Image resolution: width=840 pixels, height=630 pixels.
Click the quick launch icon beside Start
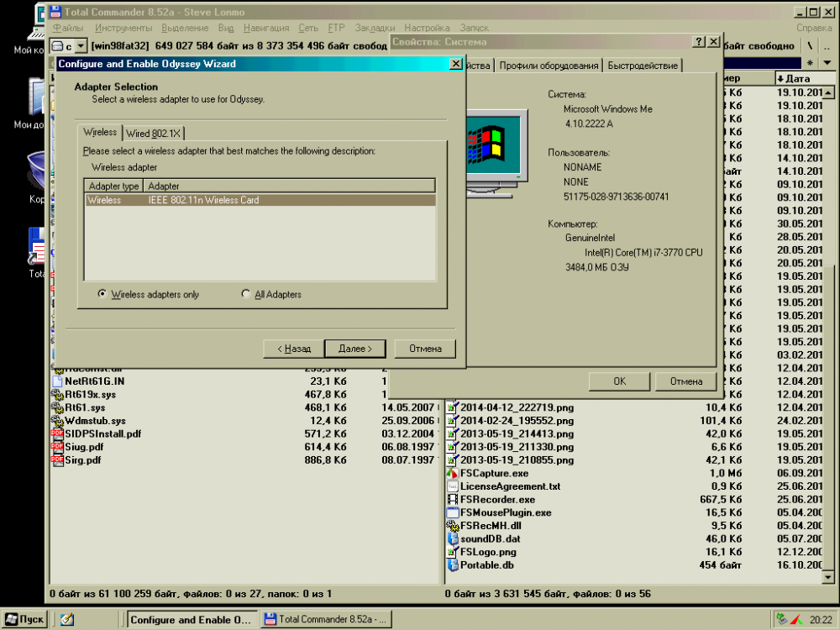[67, 619]
